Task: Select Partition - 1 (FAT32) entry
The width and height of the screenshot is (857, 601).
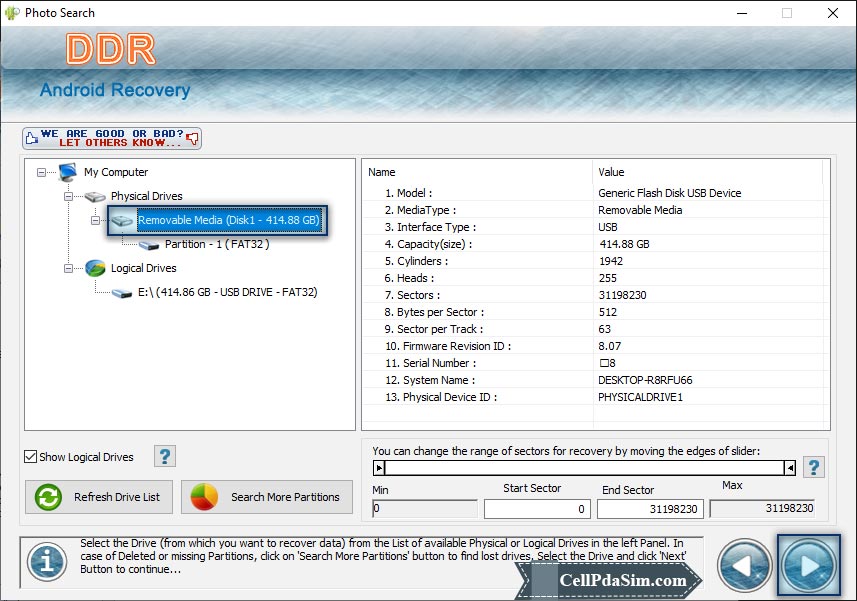Action: pyautogui.click(x=217, y=244)
